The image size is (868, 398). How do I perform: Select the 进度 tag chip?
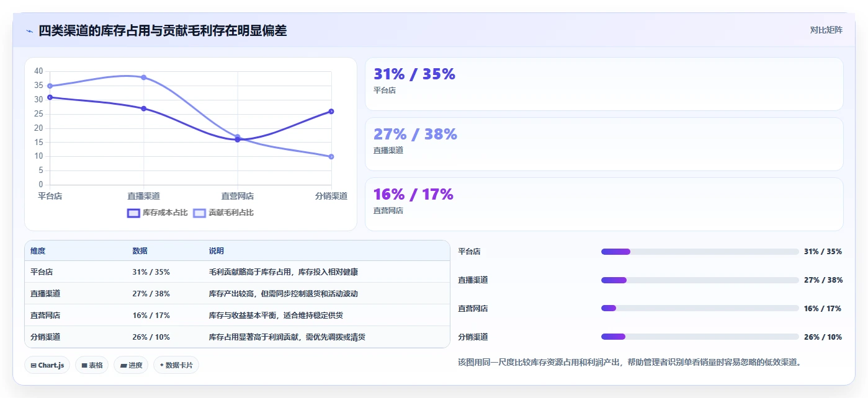tap(132, 365)
